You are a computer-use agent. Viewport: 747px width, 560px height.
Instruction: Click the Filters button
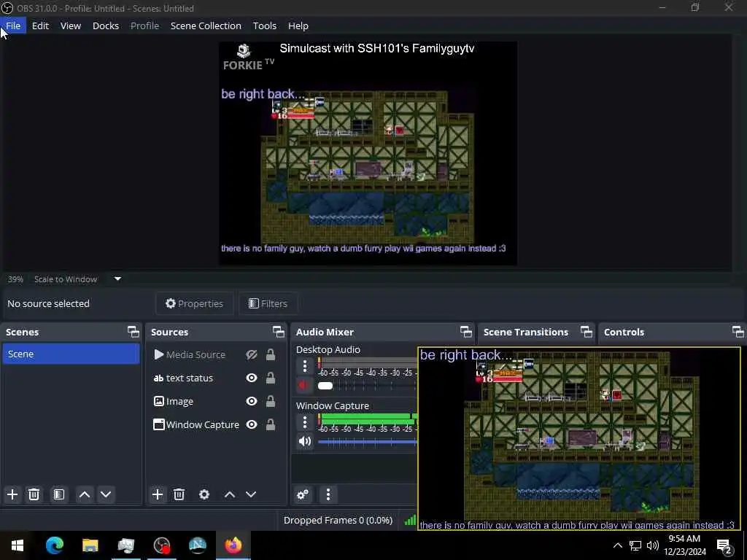[x=268, y=303]
